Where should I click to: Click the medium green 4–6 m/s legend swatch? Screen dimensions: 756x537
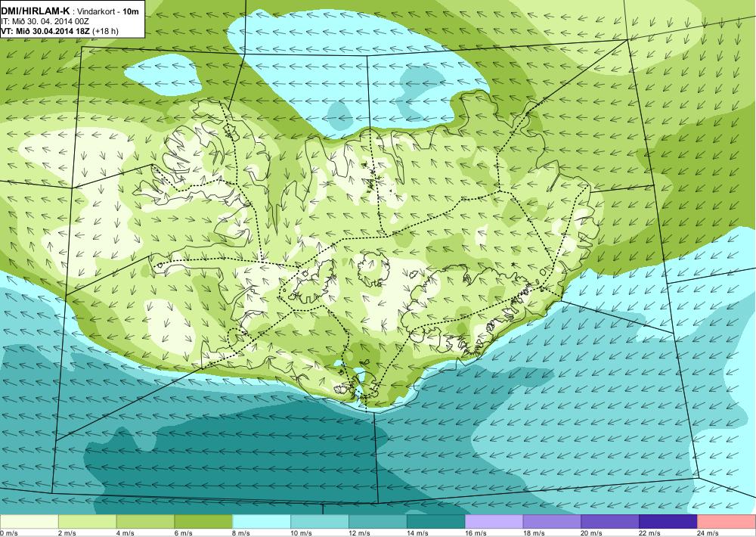point(146,522)
